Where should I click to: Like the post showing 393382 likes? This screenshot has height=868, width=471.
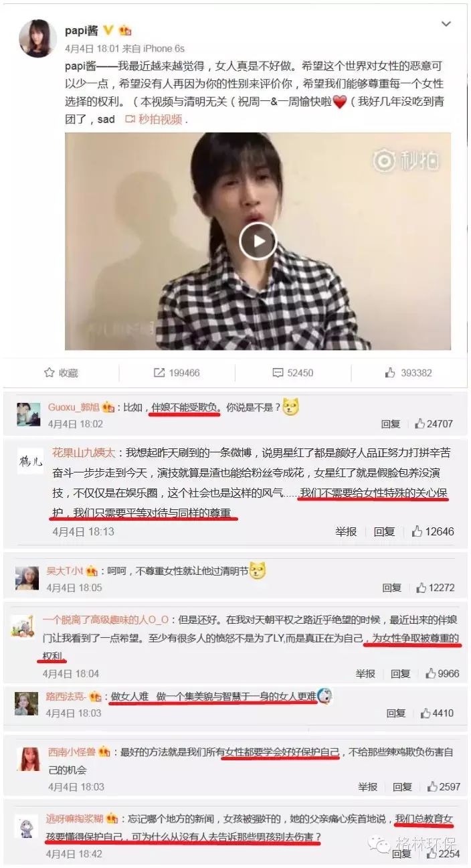(408, 373)
